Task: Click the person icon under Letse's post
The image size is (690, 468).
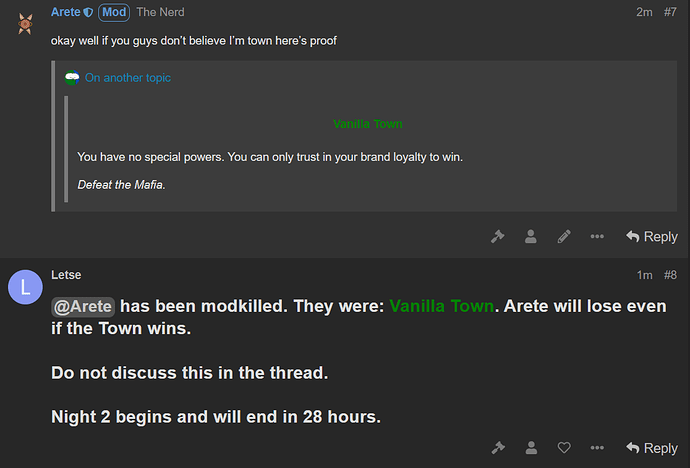Action: point(531,448)
